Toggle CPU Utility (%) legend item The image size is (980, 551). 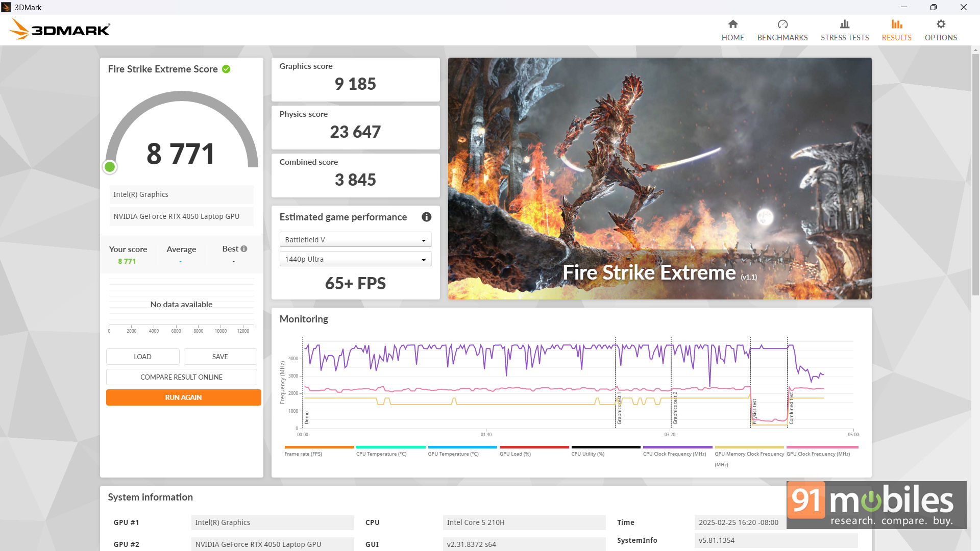coord(605,451)
